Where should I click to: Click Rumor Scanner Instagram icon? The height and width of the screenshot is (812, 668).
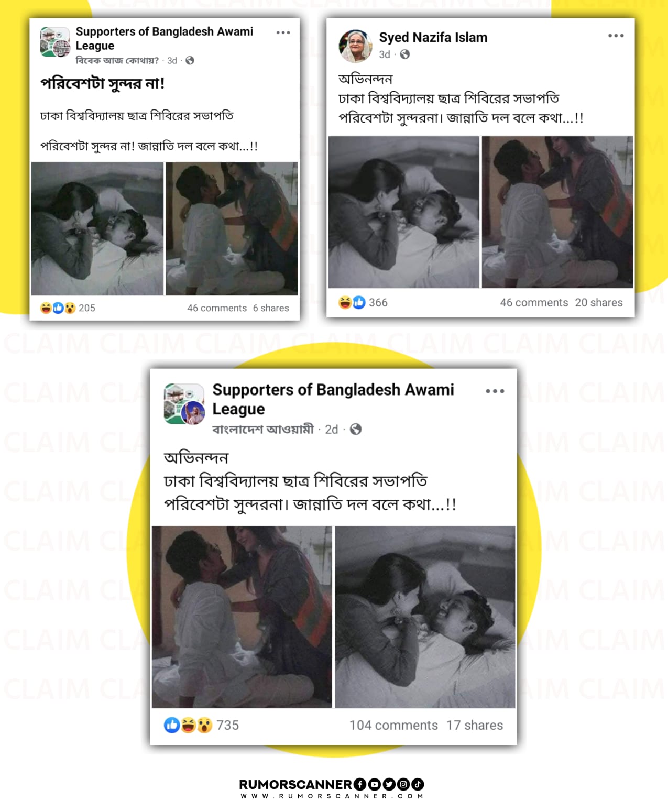click(x=403, y=784)
